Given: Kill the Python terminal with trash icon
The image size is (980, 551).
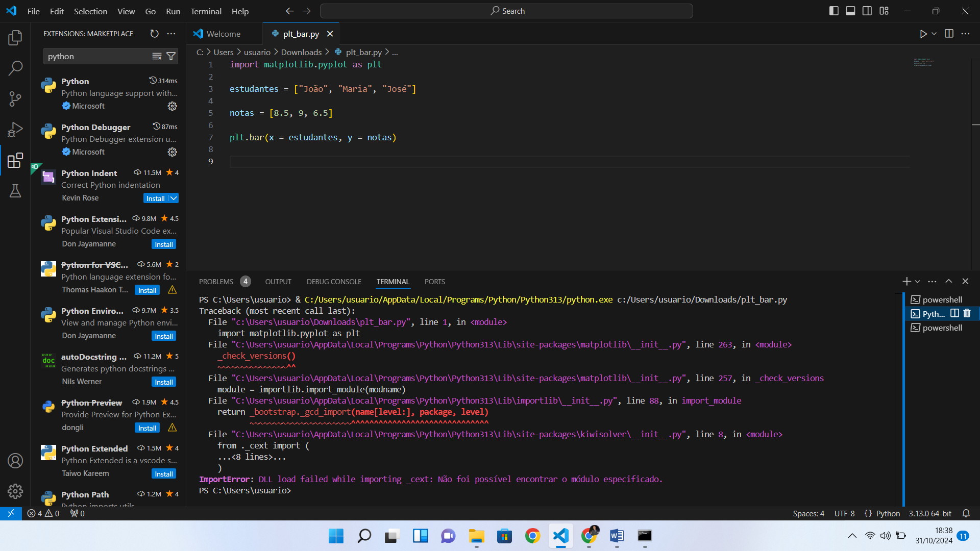Looking at the screenshot, I should [x=967, y=313].
